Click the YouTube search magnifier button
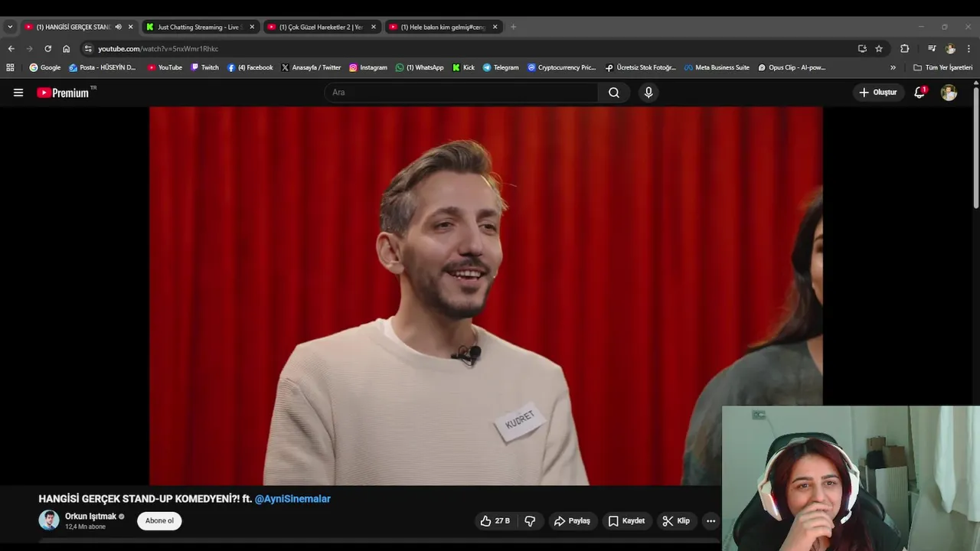 pyautogui.click(x=614, y=93)
